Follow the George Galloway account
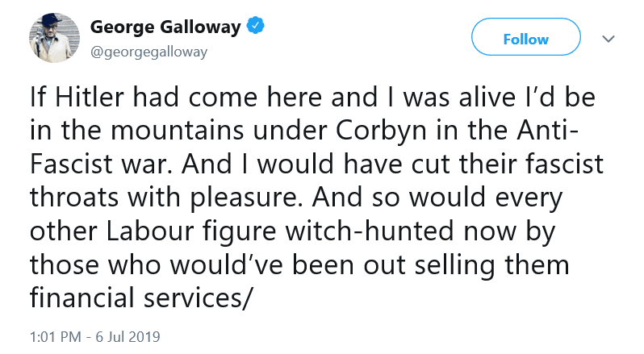This screenshot has height=354, width=644. click(525, 37)
